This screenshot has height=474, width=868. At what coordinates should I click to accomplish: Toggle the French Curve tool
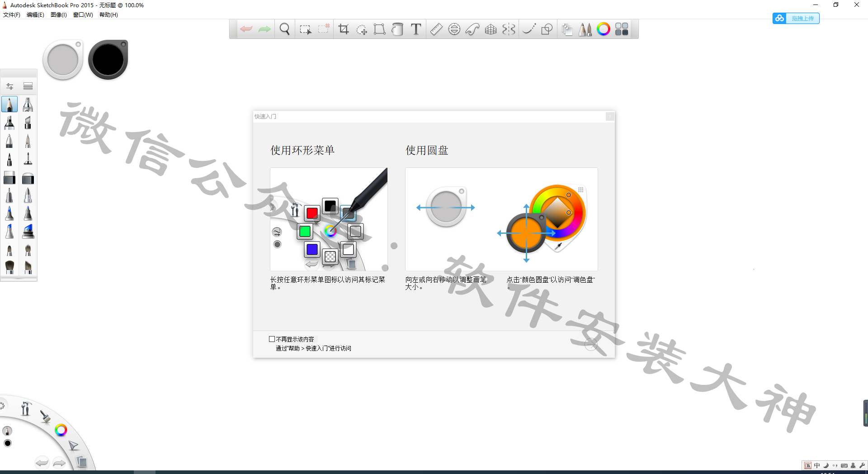(x=472, y=29)
